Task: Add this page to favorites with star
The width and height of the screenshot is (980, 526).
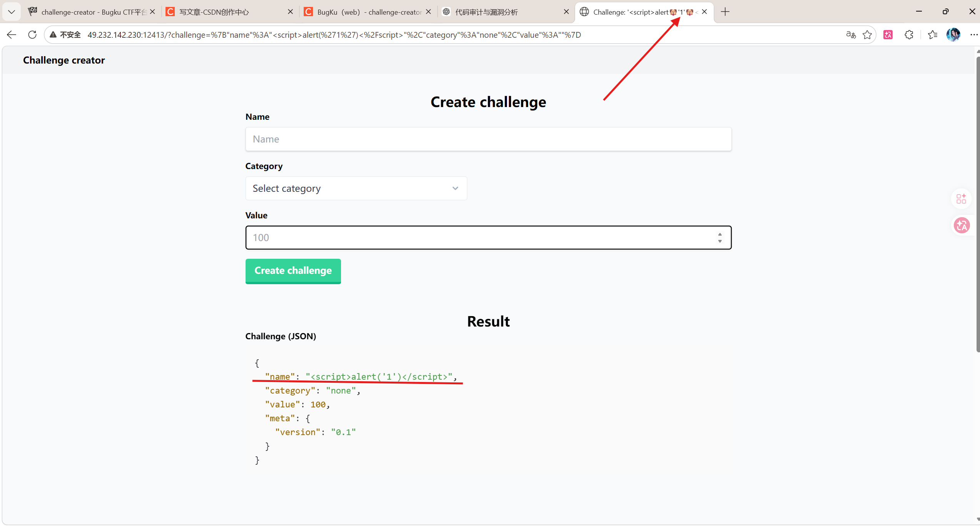Action: pos(867,35)
